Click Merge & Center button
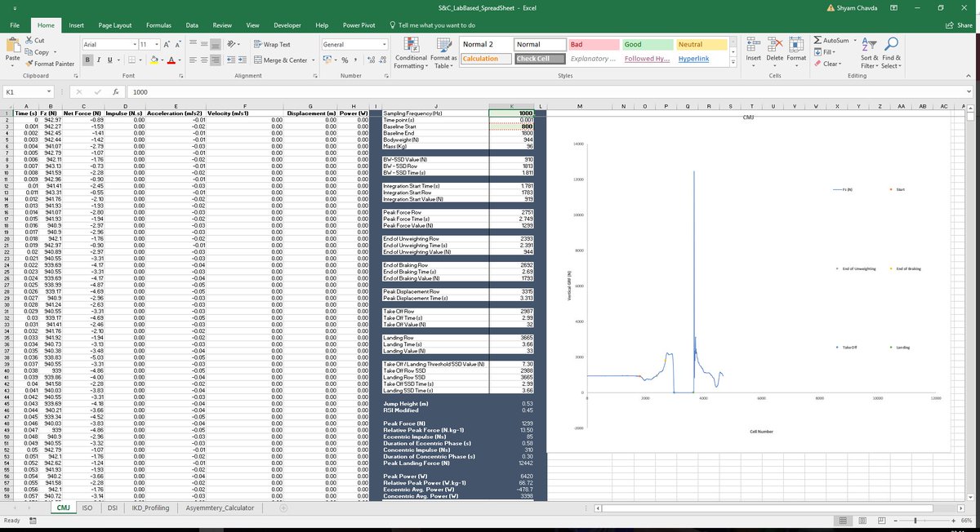 coord(281,60)
